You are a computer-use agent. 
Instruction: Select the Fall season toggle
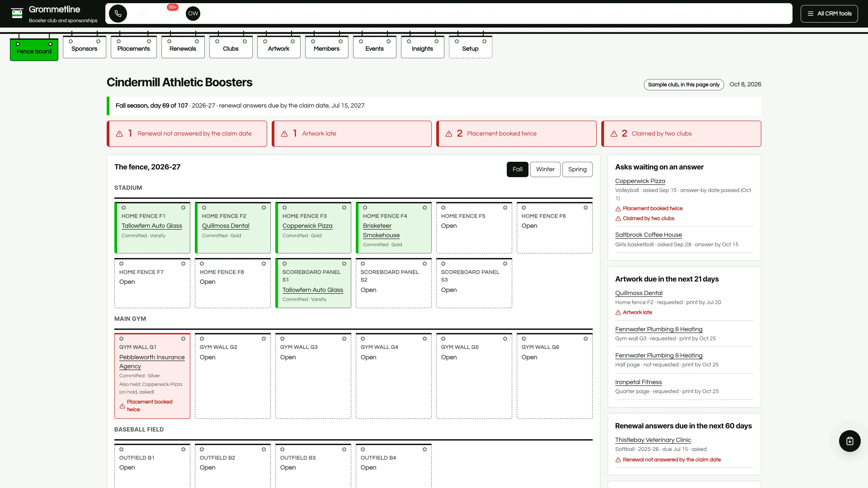517,169
